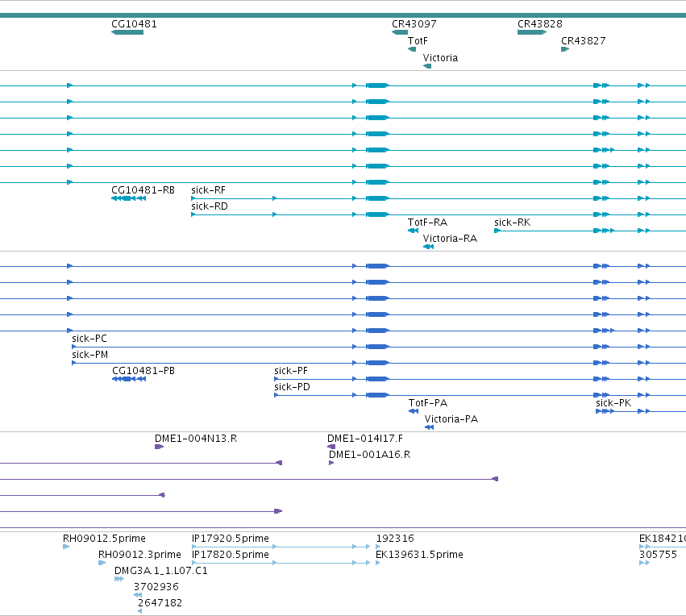Click the RH09012.3prime label
Screen dimensions: 686x616
tap(139, 555)
